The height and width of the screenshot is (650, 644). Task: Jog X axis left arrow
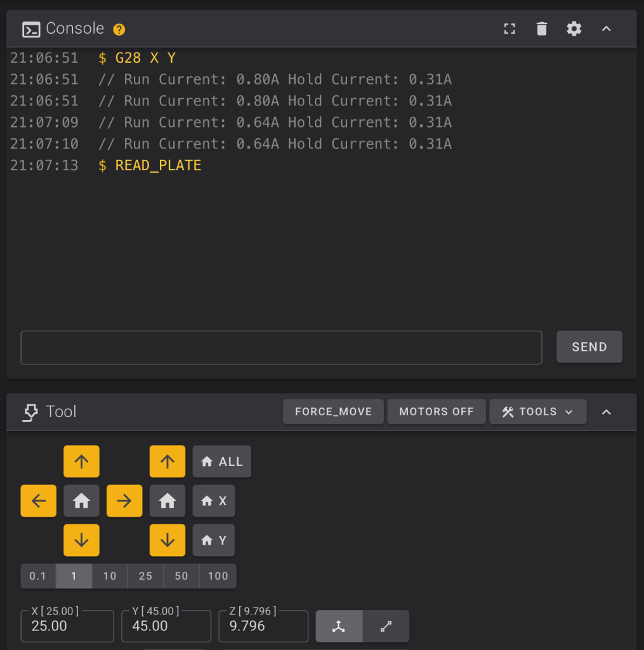(39, 501)
